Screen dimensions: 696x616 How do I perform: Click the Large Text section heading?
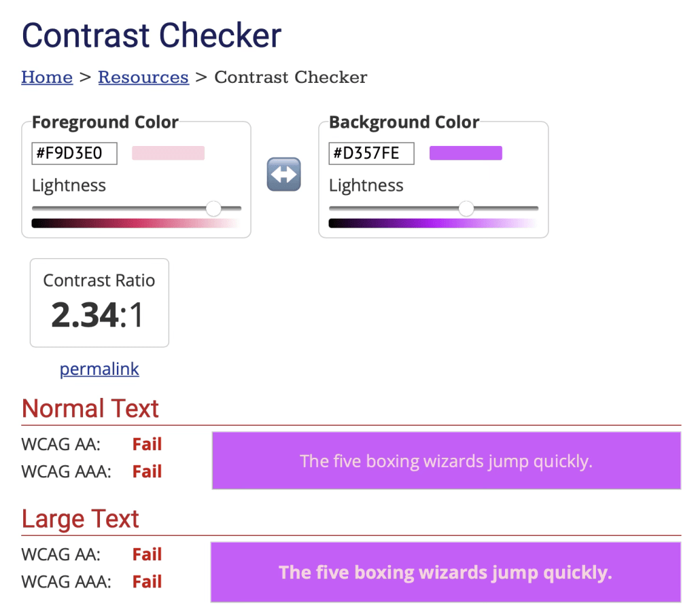click(80, 518)
